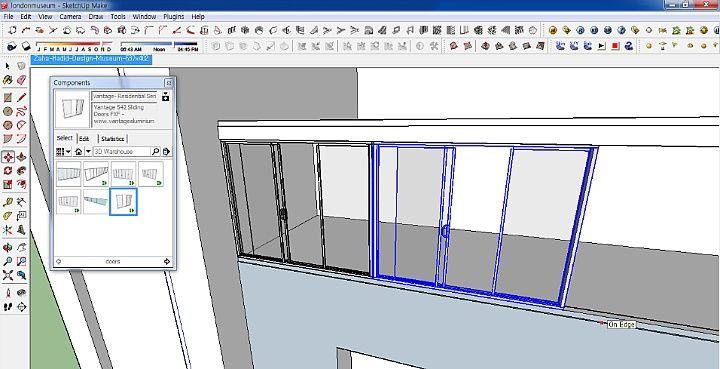The width and height of the screenshot is (720, 369).
Task: Open the Window menu
Action: coord(144,17)
